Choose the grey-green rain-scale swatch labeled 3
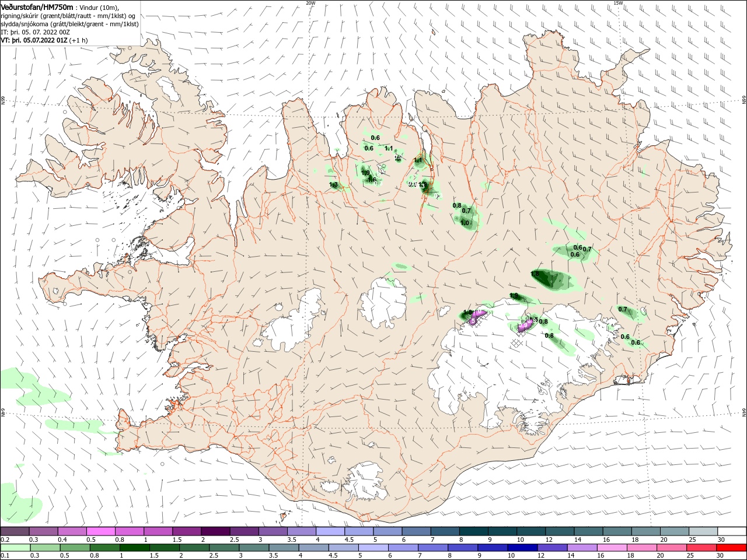The height and width of the screenshot is (560, 747). pos(253,548)
